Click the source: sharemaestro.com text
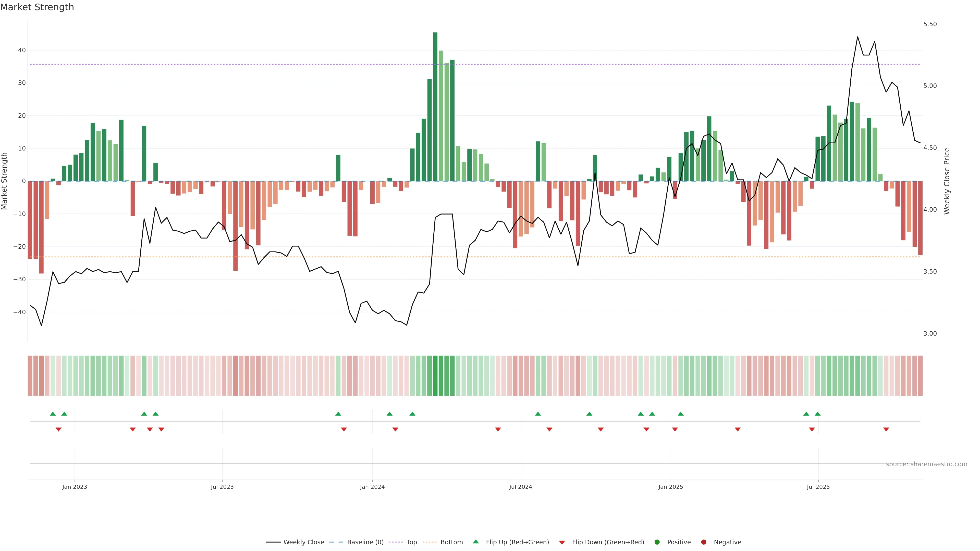 pyautogui.click(x=926, y=464)
